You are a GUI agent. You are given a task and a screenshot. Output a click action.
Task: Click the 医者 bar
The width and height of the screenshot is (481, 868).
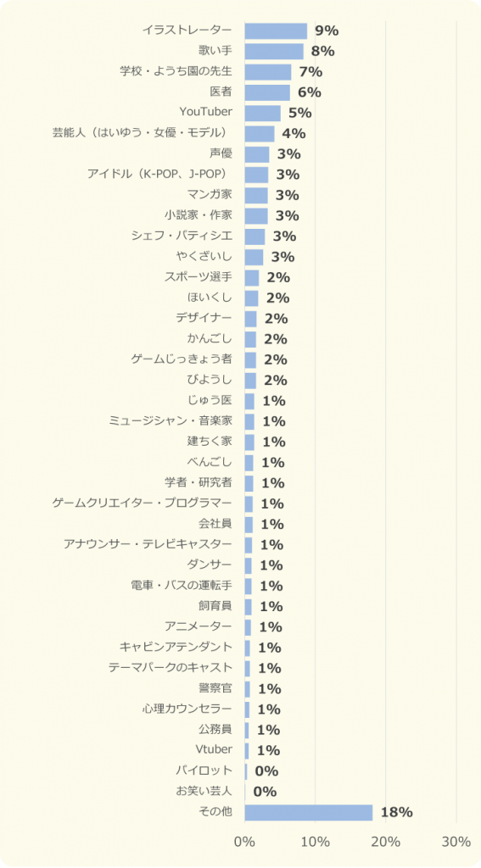click(268, 92)
